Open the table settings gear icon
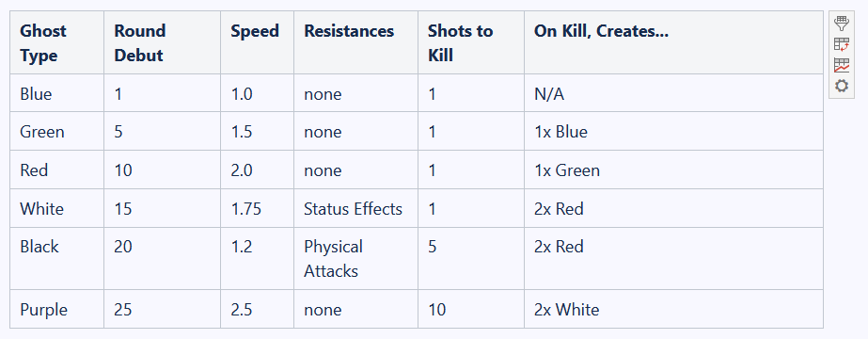The width and height of the screenshot is (868, 339). tap(842, 86)
